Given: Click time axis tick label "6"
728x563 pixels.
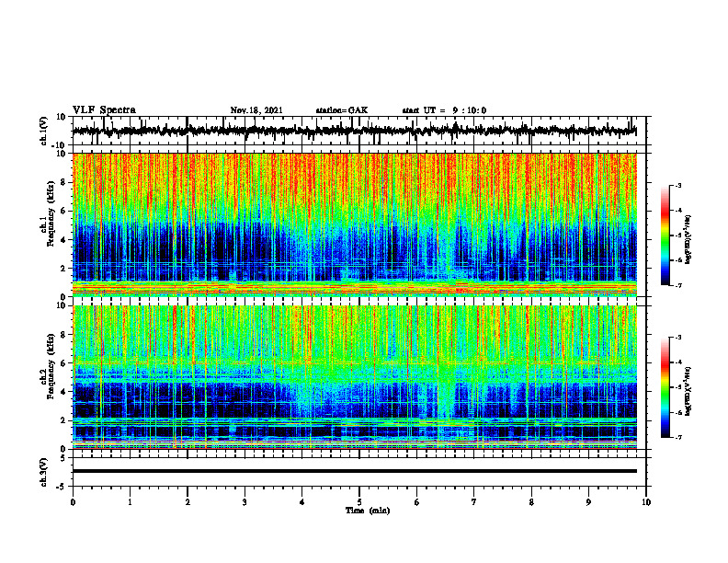Looking at the screenshot, I should pyautogui.click(x=417, y=502).
